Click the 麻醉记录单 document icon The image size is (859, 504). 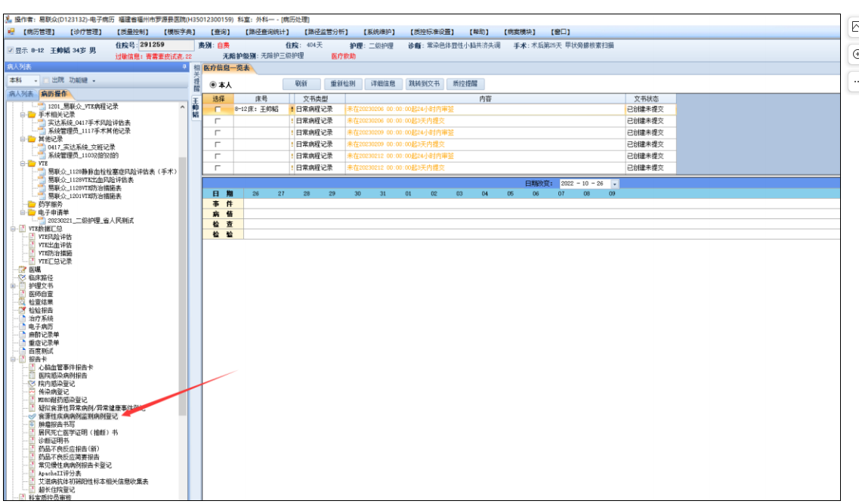[23, 335]
